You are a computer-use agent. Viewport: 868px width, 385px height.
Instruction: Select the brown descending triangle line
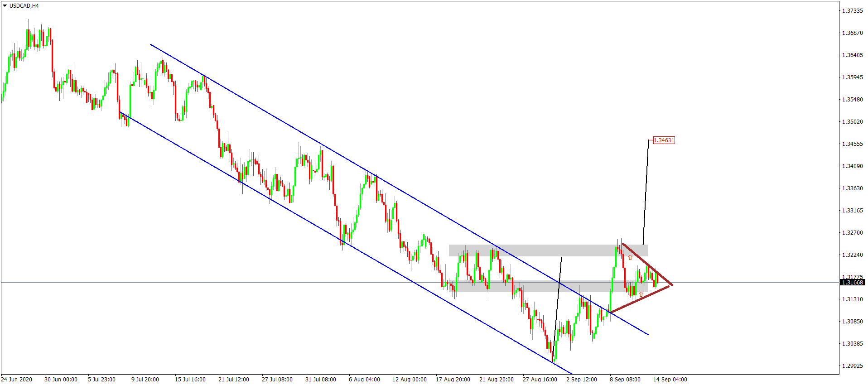point(647,265)
